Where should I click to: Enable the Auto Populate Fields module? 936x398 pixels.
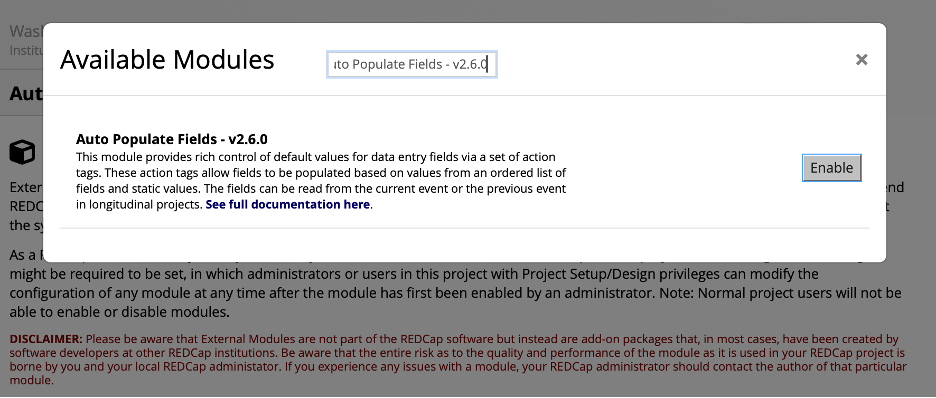(x=832, y=168)
